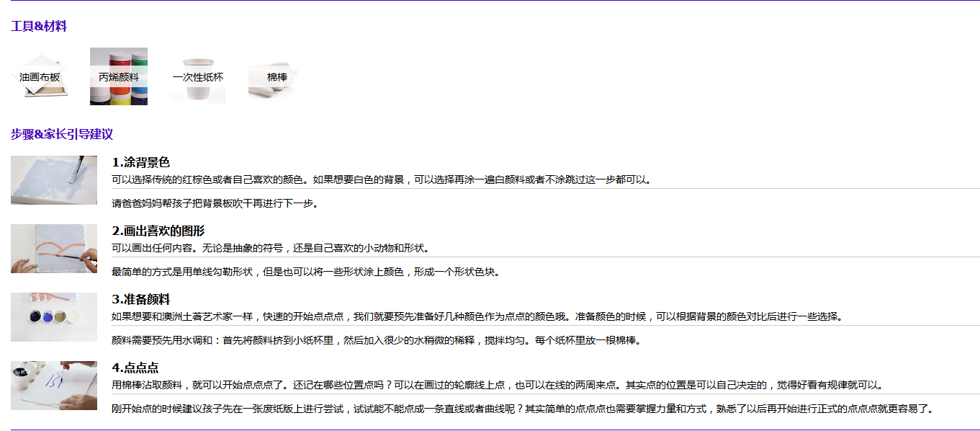Click the 步骤&家长引导建议 section heading

click(x=62, y=134)
